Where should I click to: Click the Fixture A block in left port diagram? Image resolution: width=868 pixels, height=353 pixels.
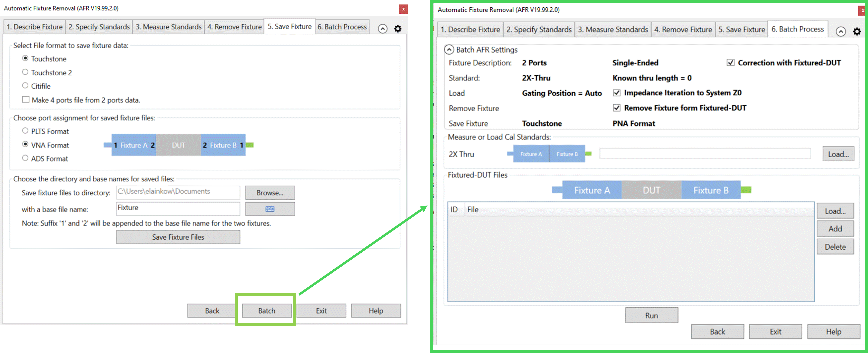[134, 145]
